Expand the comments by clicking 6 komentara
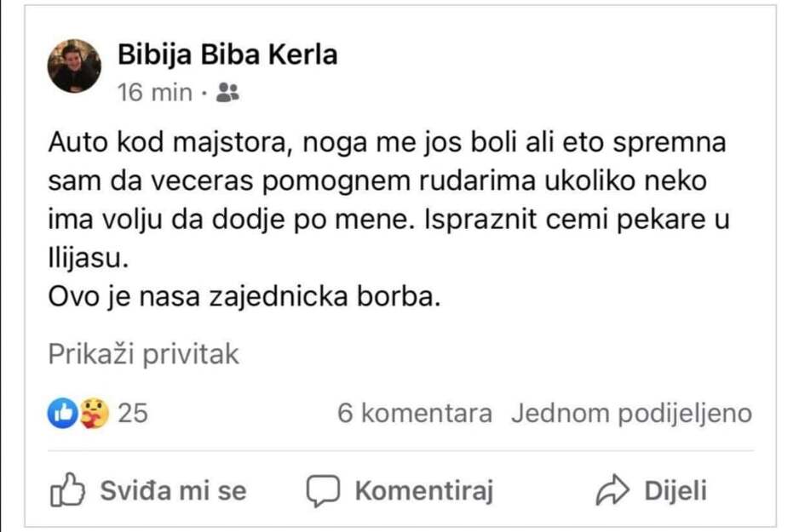 click(415, 414)
